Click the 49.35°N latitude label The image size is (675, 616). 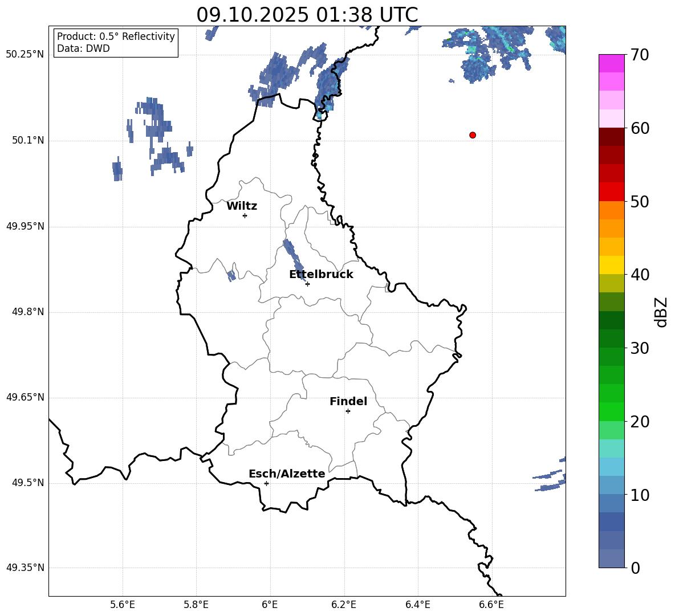pyautogui.click(x=25, y=568)
